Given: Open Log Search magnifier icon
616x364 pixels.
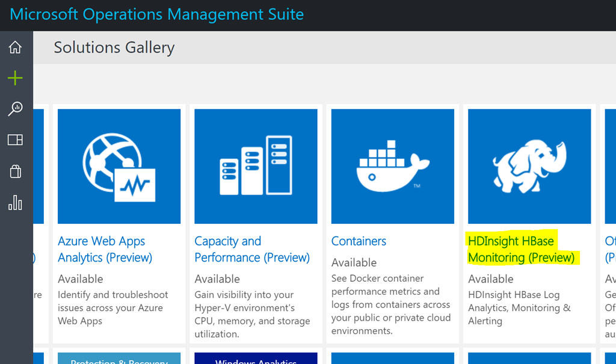Looking at the screenshot, I should coord(15,109).
